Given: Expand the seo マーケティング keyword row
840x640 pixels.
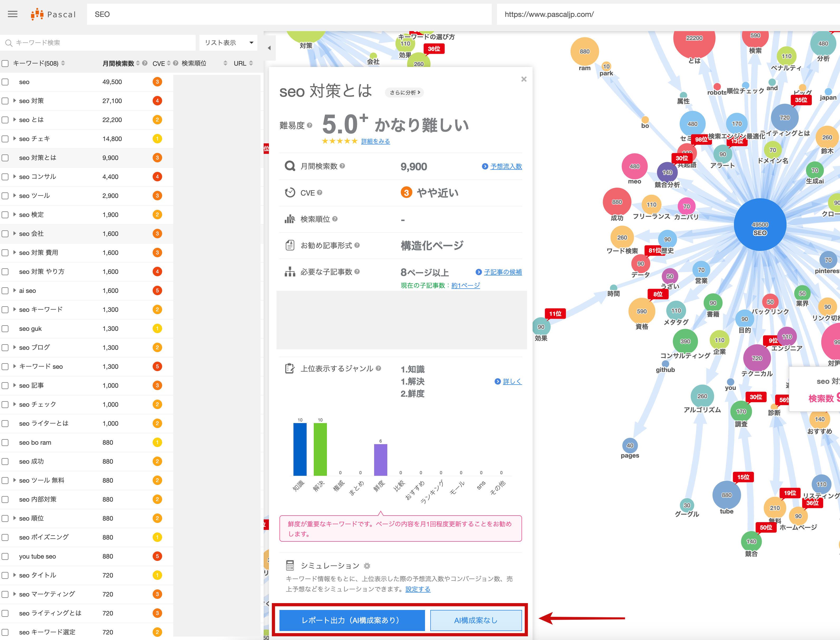Looking at the screenshot, I should point(15,594).
